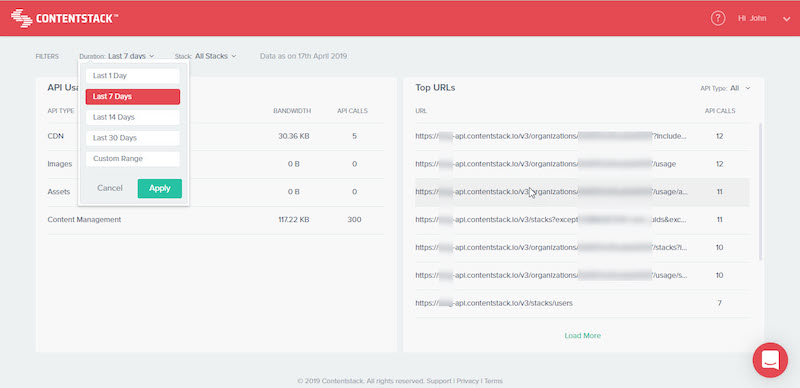Choose the Last 14 Days option

pyautogui.click(x=133, y=117)
